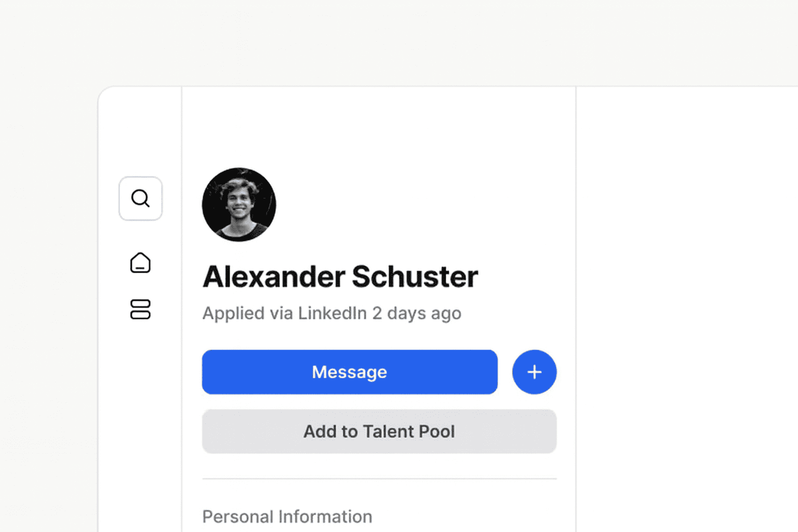This screenshot has height=532, width=798.
Task: Click the Alexander Schuster name heading
Action: [x=340, y=276]
